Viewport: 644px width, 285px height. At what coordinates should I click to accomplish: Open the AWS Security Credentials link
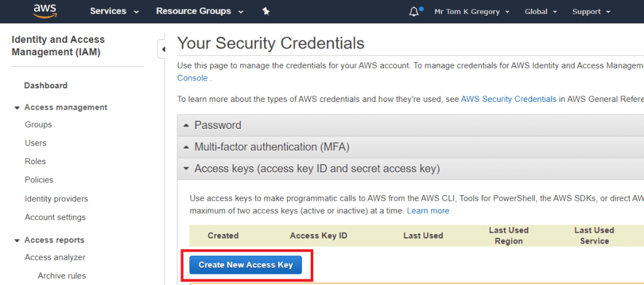point(508,99)
